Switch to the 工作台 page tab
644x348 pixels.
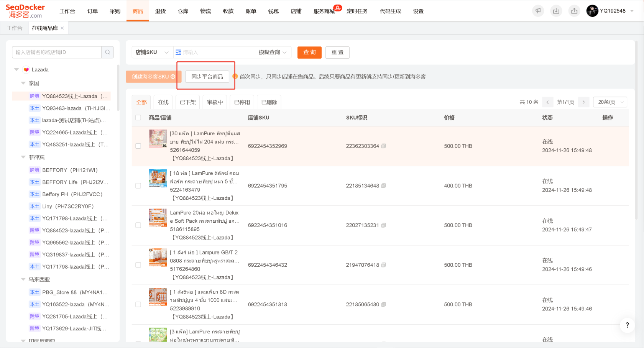(x=15, y=28)
